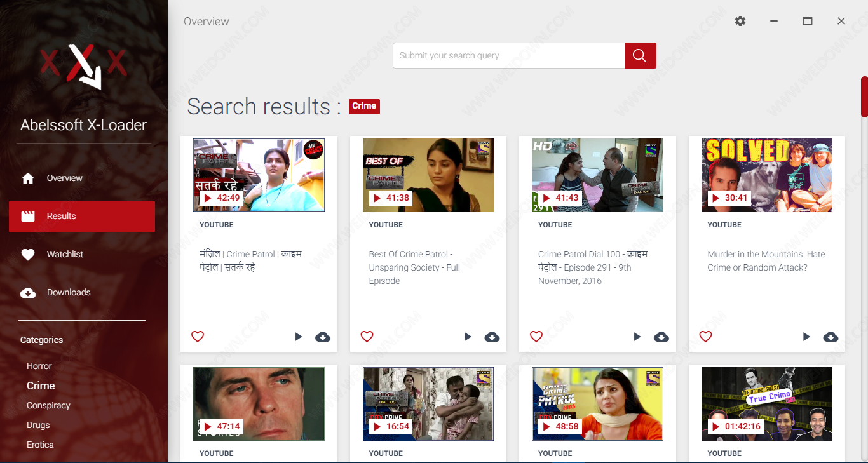
Task: Click the Watchlist heart icon in sidebar
Action: click(x=28, y=255)
